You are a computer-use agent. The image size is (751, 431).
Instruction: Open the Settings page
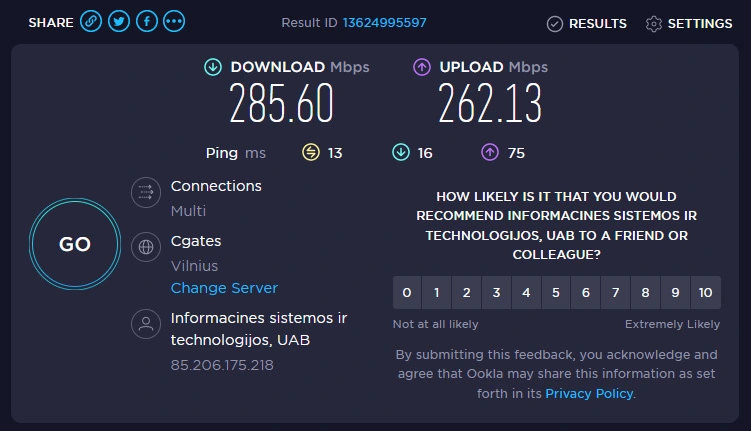pos(689,23)
